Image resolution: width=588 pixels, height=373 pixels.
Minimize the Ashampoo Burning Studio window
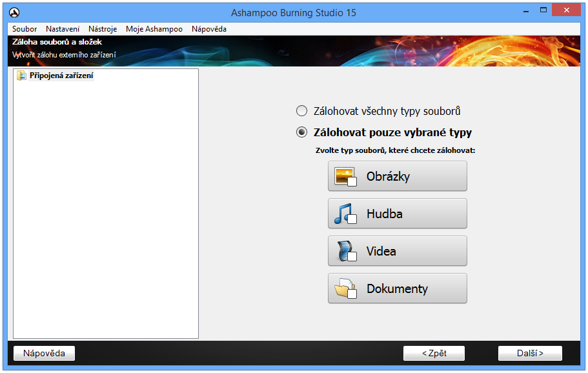(526, 11)
